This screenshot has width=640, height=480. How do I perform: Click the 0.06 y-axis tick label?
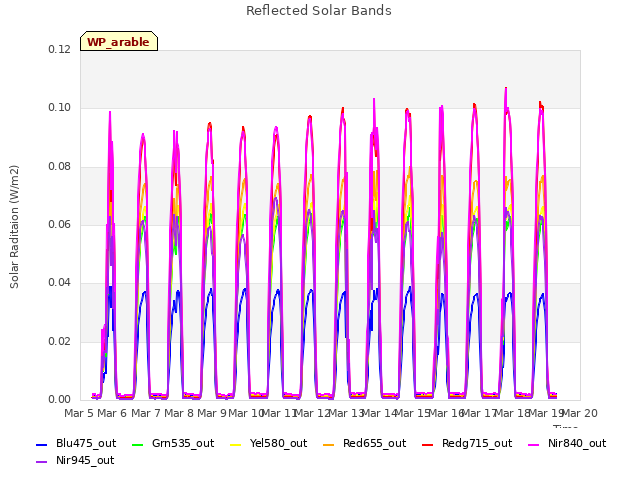[60, 224]
